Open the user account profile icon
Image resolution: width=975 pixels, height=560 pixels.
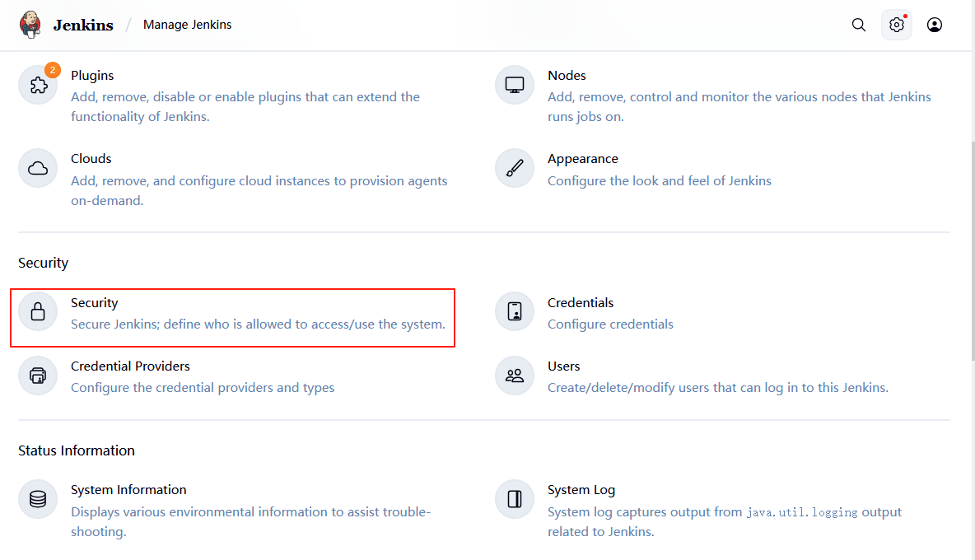tap(934, 25)
